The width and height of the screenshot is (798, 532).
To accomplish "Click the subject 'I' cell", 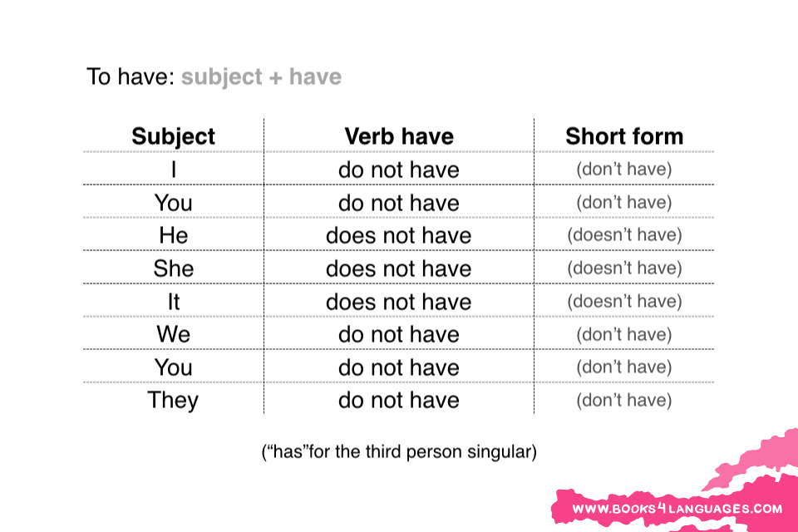I will [174, 170].
